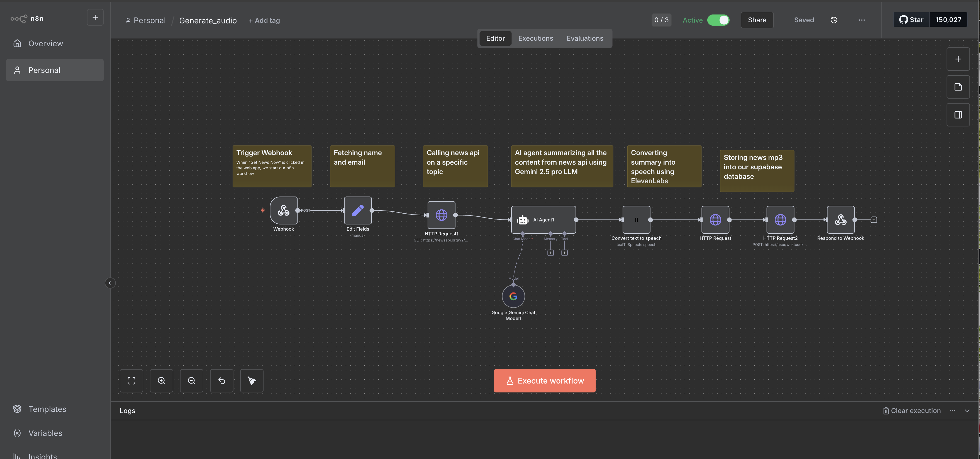Screen dimensions: 980x459
Task: Toggle the Active workflow switch off
Action: tap(718, 20)
